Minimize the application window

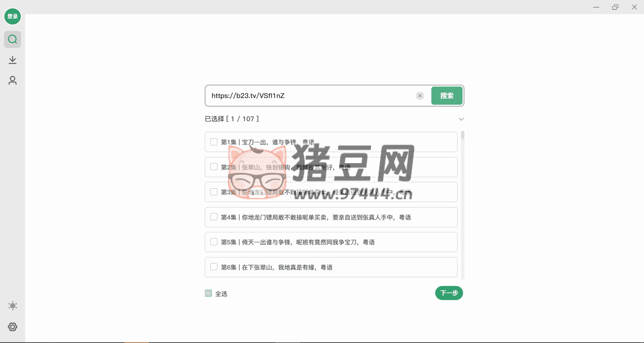[596, 7]
